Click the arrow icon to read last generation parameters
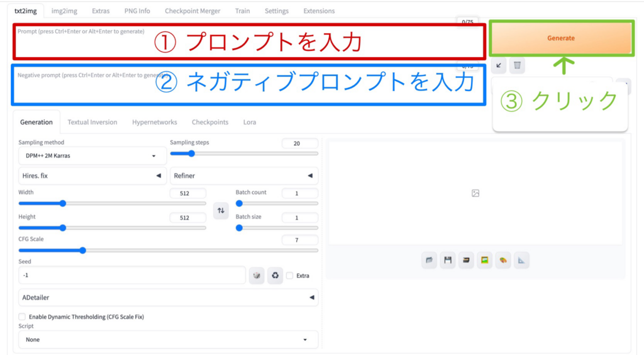Viewport: 644px width, 355px height. pyautogui.click(x=499, y=65)
